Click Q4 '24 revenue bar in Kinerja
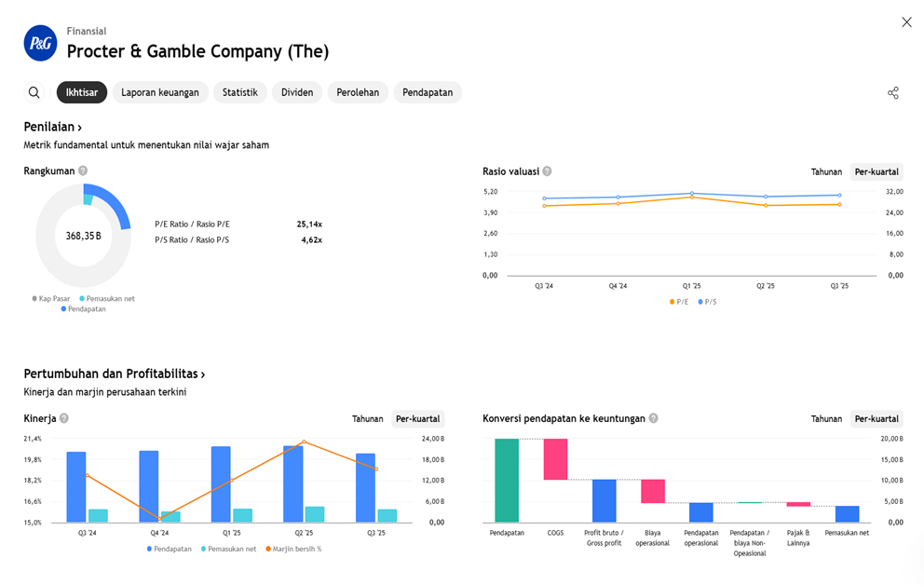This screenshot has width=924, height=585. point(148,486)
